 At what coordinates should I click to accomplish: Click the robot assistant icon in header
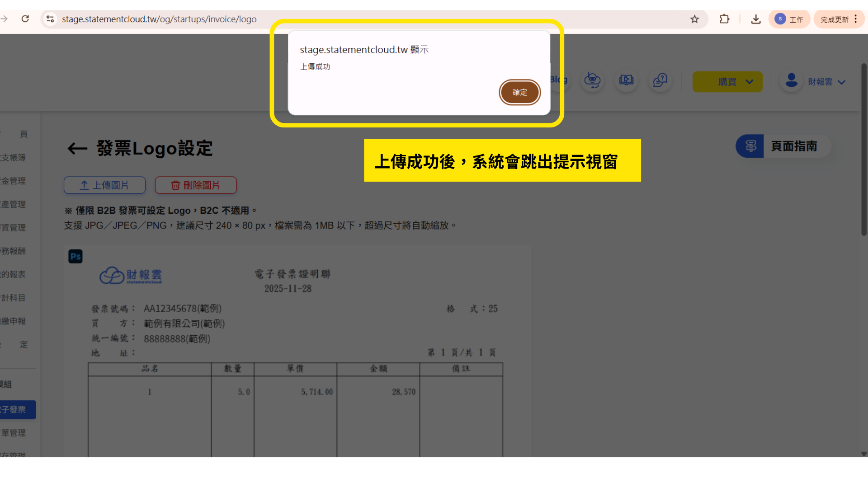pos(592,81)
